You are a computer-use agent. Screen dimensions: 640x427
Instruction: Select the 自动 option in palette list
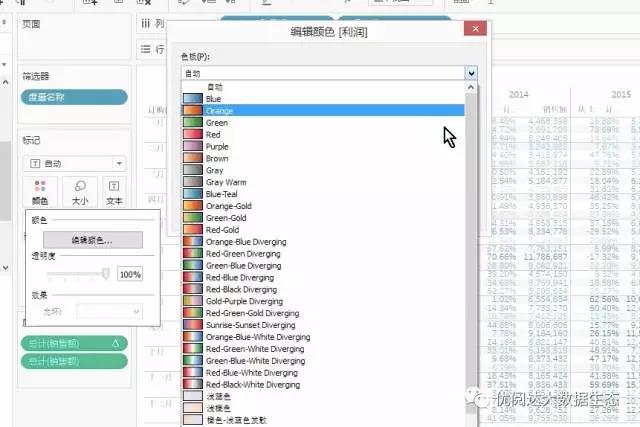[323, 87]
